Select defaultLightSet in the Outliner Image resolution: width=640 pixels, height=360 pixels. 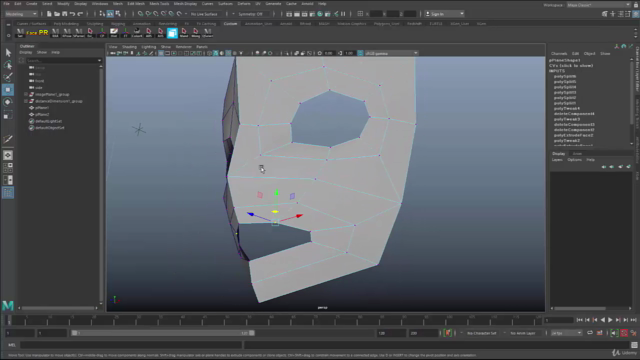click(48, 121)
